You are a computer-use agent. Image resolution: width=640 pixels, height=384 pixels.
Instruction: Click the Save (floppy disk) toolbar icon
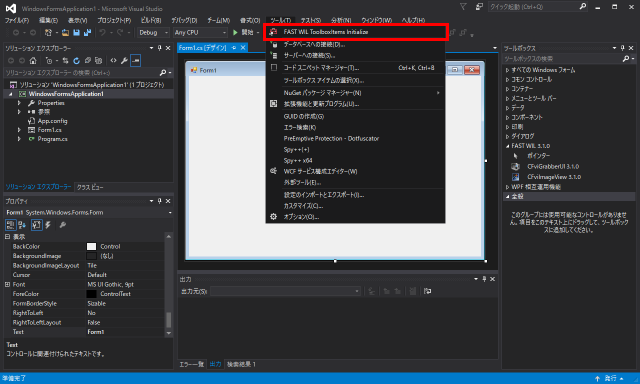[x=76, y=32]
